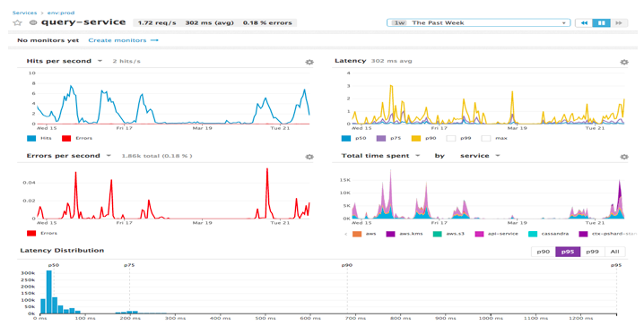
Task: Select p95 latency distribution tab
Action: tap(568, 252)
